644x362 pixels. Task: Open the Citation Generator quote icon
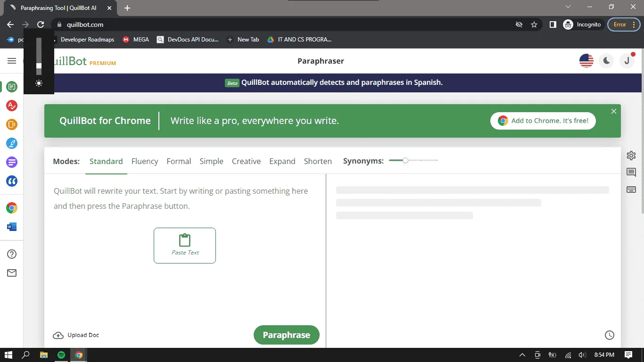click(x=12, y=181)
